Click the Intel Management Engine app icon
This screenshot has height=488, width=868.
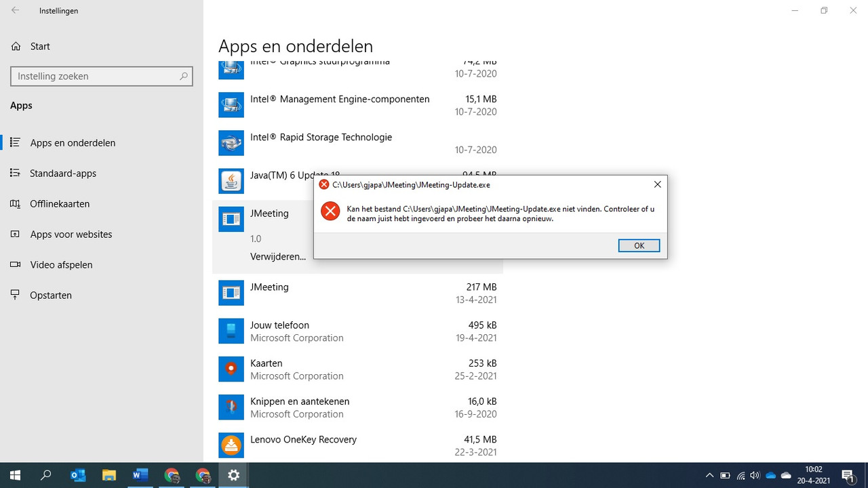pyautogui.click(x=231, y=105)
